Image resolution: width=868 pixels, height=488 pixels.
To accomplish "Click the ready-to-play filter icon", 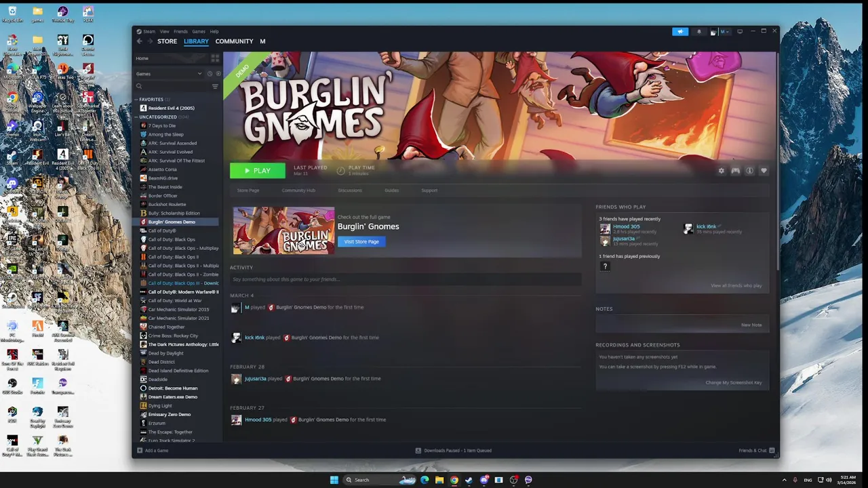I will point(218,73).
